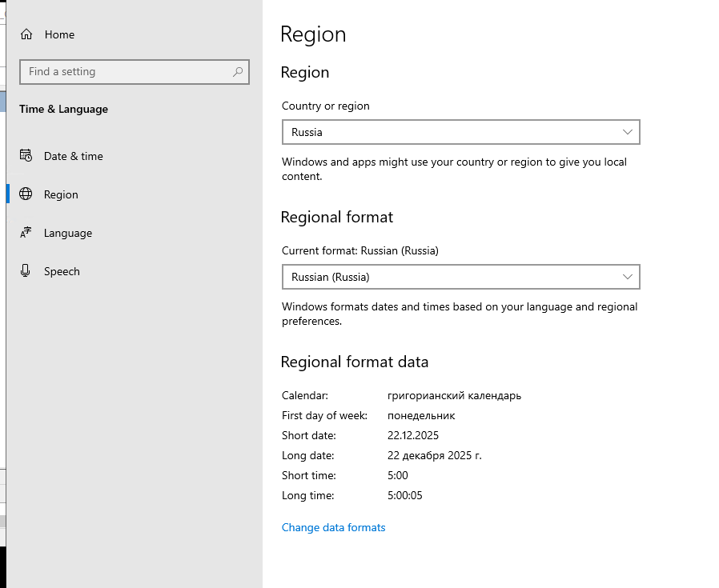Focus the Find a setting search field
Image resolution: width=719 pixels, height=588 pixels.
click(124, 72)
